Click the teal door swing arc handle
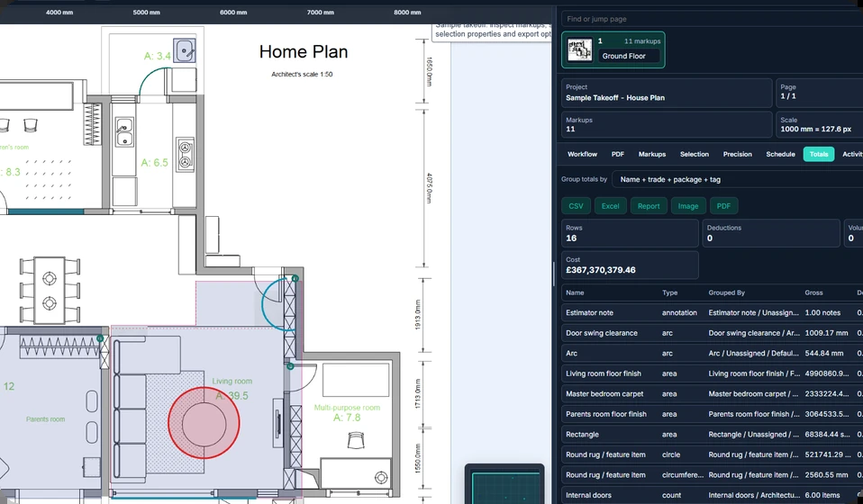Screen dimensions: 863x504 point(295,279)
